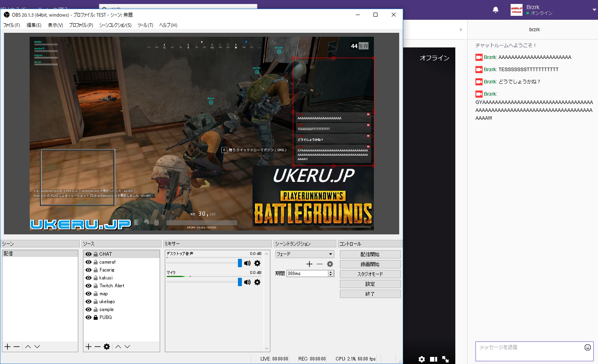The height and width of the screenshot is (364, 598).
Task: Open the emoji picker in the chat box
Action: tap(588, 347)
